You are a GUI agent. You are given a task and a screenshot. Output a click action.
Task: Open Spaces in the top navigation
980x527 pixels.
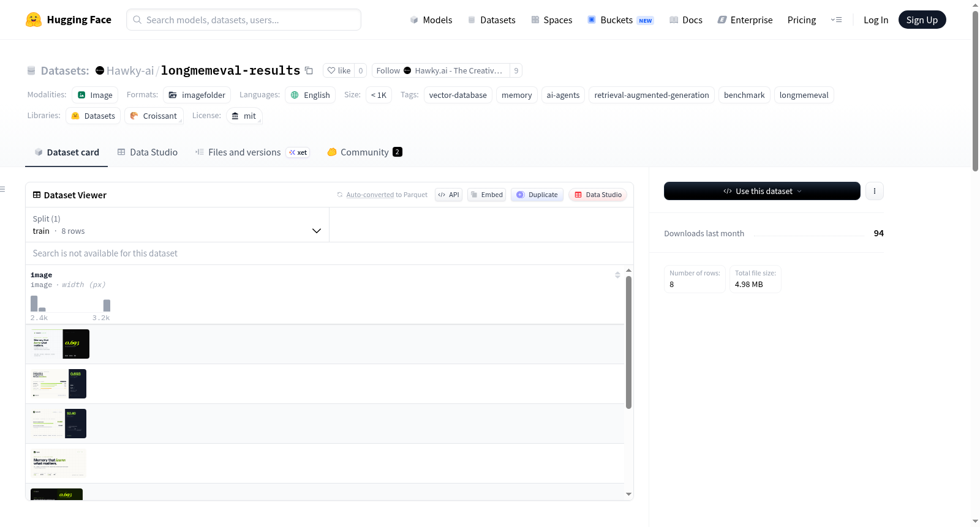pyautogui.click(x=551, y=20)
